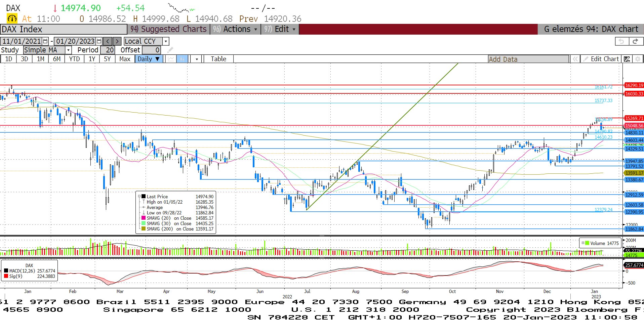
Task: Select the YTD range tab
Action: pyautogui.click(x=74, y=59)
